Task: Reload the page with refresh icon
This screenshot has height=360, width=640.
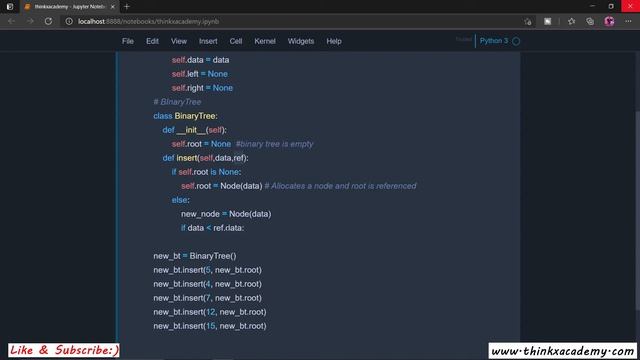Action: [48, 21]
